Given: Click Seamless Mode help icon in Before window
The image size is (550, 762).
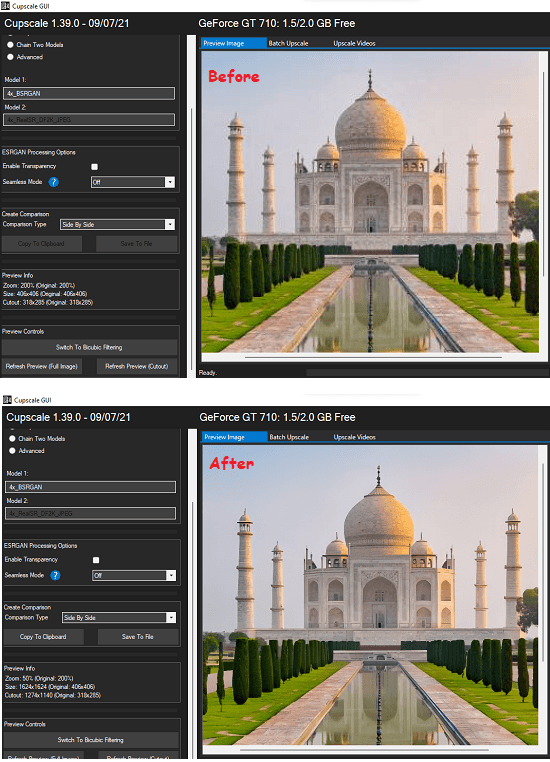Looking at the screenshot, I should 54,182.
